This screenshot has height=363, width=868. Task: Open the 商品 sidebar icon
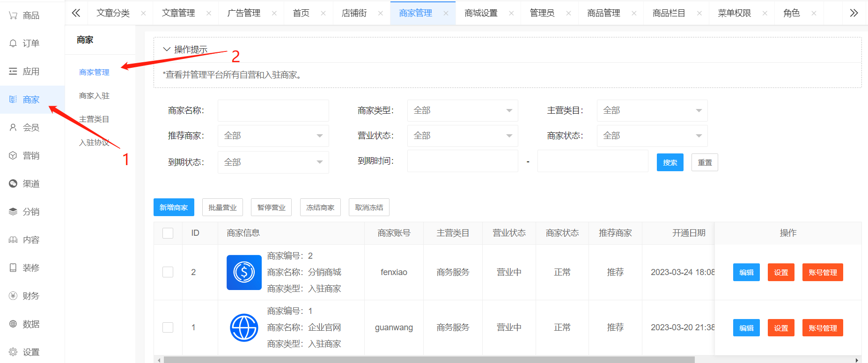(13, 15)
